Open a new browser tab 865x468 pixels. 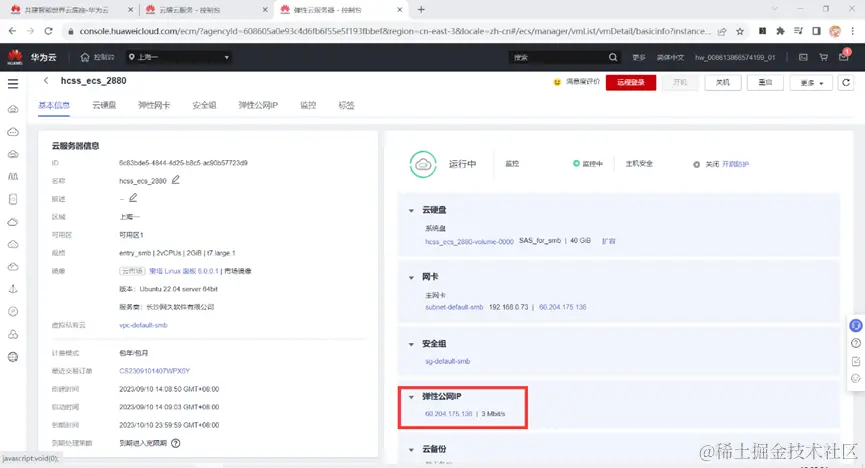pos(421,9)
